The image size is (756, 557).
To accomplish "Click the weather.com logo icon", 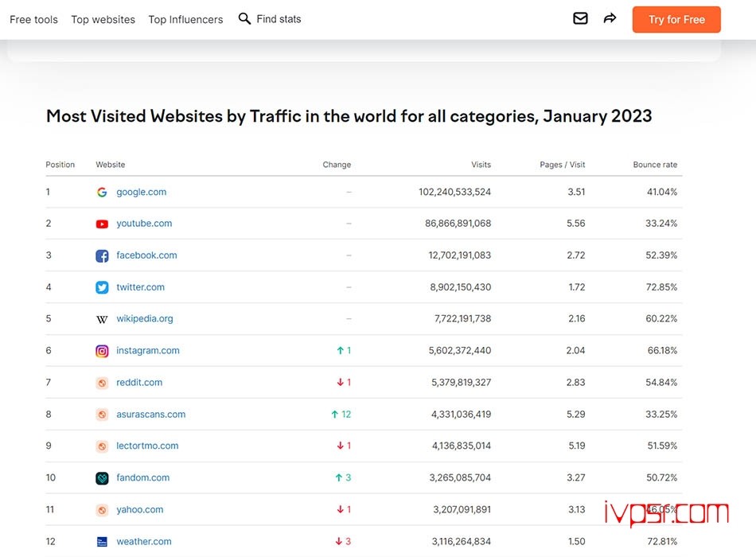I will (102, 542).
